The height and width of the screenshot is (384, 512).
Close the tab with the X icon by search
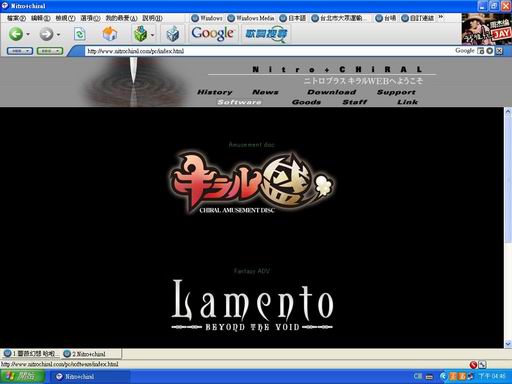pyautogui.click(x=499, y=51)
